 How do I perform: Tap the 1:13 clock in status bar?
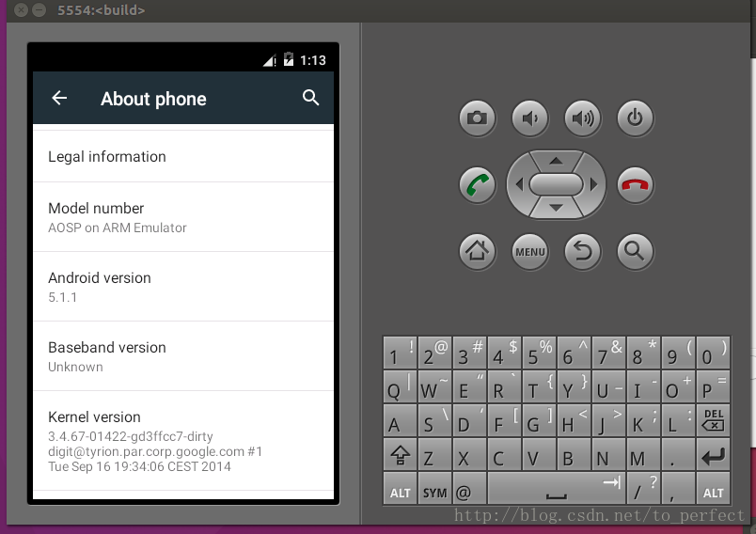point(313,60)
